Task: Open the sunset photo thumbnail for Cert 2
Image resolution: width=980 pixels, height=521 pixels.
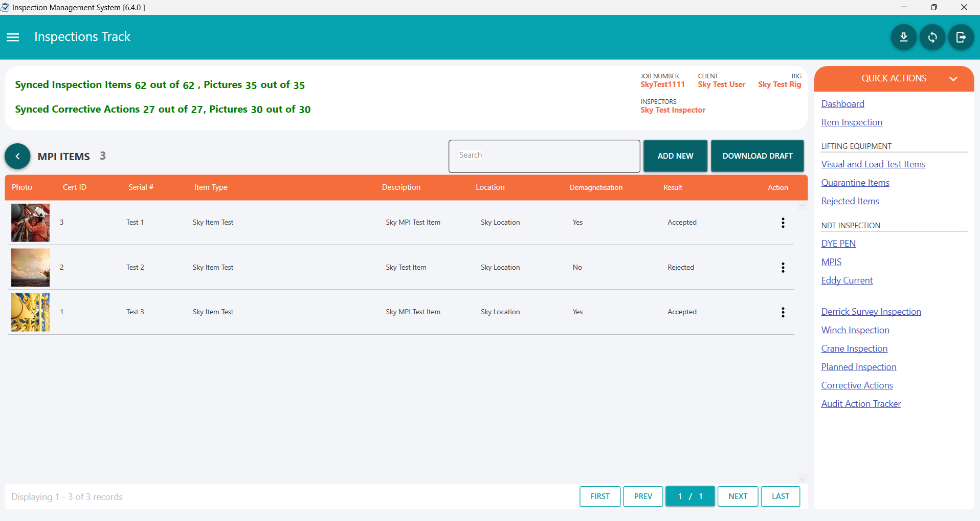Action: pyautogui.click(x=31, y=268)
